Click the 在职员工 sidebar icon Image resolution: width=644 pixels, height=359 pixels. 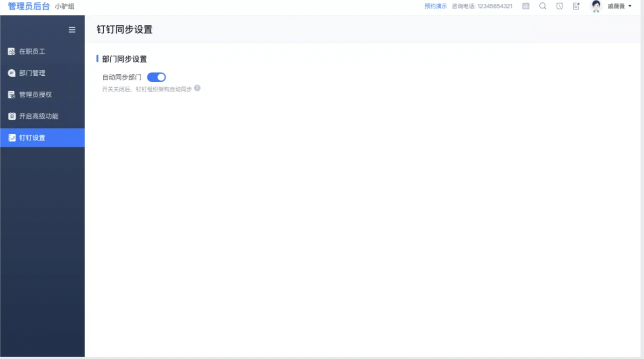pyautogui.click(x=12, y=51)
